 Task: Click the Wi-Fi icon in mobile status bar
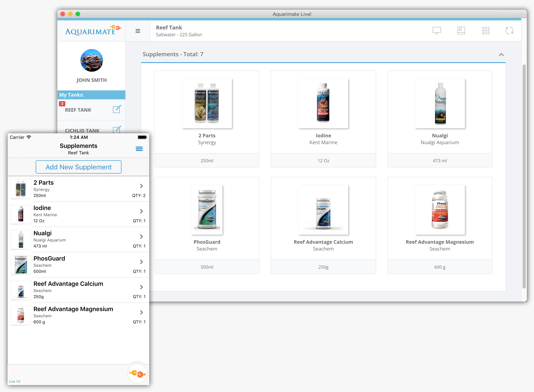(29, 137)
